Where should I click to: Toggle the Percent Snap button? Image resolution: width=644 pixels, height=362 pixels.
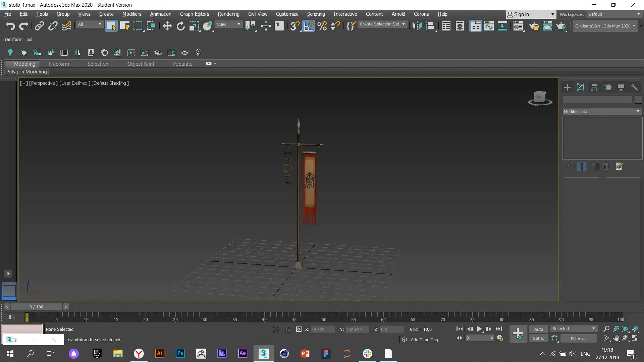[x=322, y=26]
